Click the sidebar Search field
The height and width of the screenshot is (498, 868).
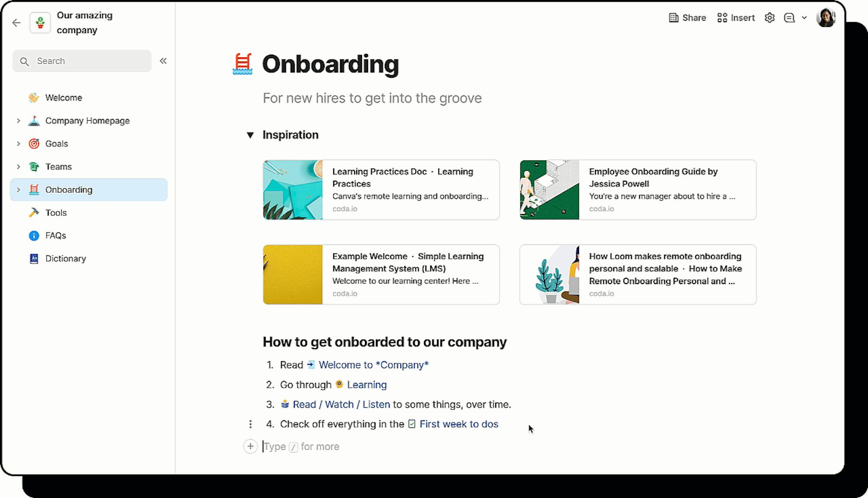click(x=82, y=61)
